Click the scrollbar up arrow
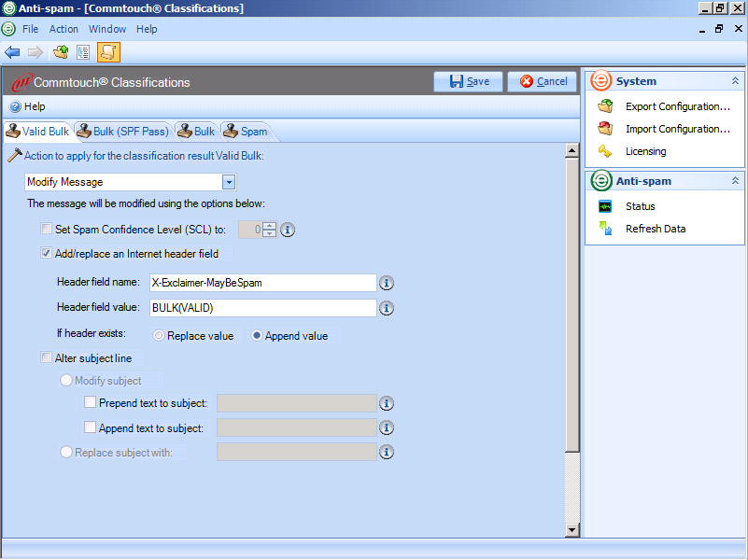Image resolution: width=748 pixels, height=560 pixels. click(x=572, y=150)
